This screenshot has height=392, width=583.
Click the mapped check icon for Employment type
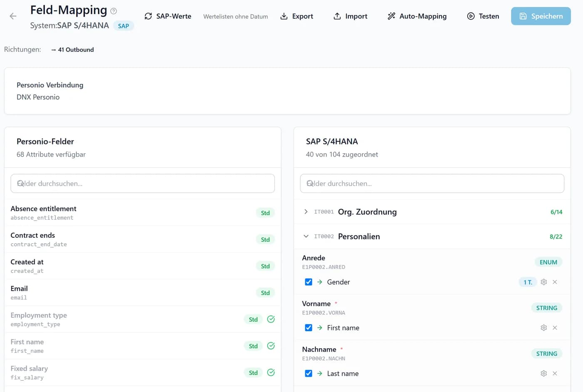tap(271, 319)
